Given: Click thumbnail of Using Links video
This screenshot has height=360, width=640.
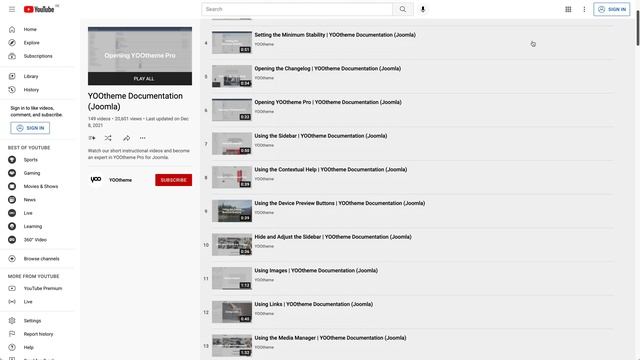Looking at the screenshot, I should [x=232, y=312].
